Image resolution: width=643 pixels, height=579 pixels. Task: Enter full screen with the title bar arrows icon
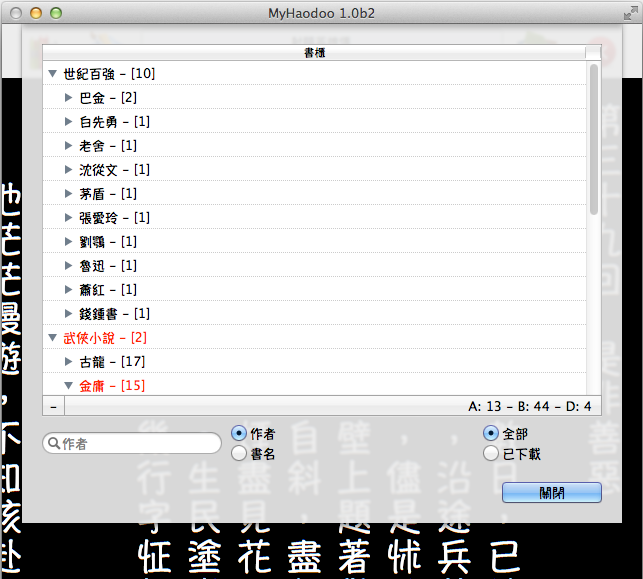(x=630, y=13)
